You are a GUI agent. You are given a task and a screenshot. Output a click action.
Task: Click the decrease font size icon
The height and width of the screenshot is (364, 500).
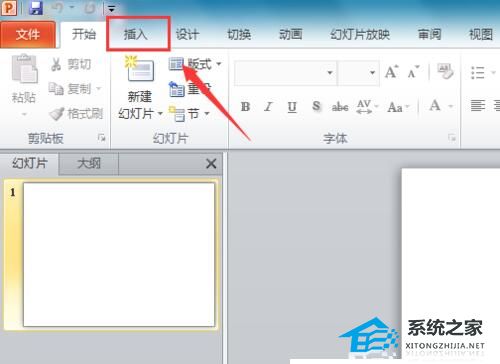(413, 72)
